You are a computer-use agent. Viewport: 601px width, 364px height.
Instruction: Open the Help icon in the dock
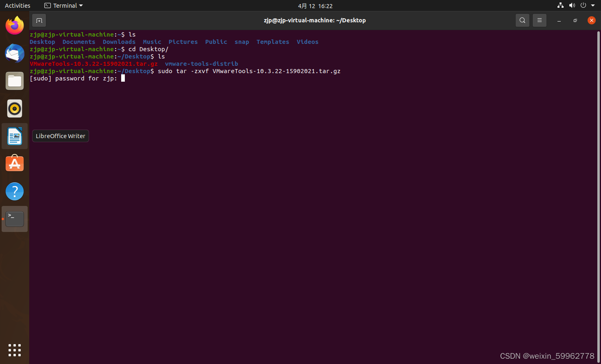[15, 191]
